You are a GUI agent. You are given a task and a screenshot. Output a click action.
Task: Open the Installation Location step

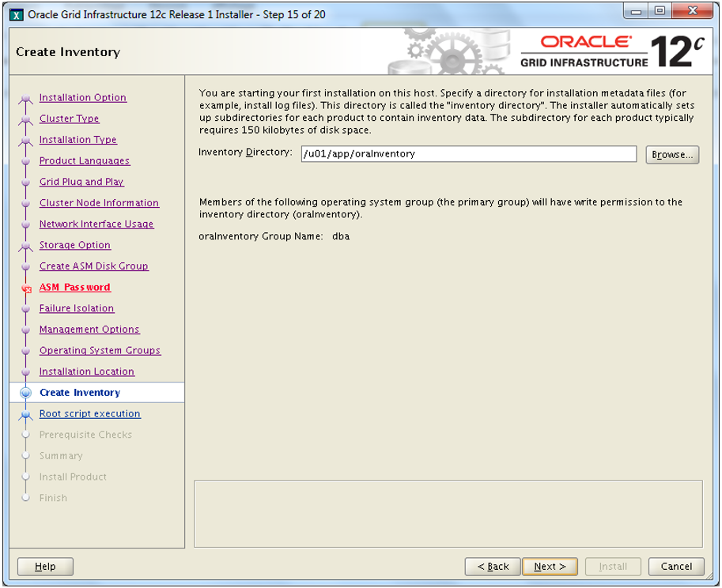point(86,371)
